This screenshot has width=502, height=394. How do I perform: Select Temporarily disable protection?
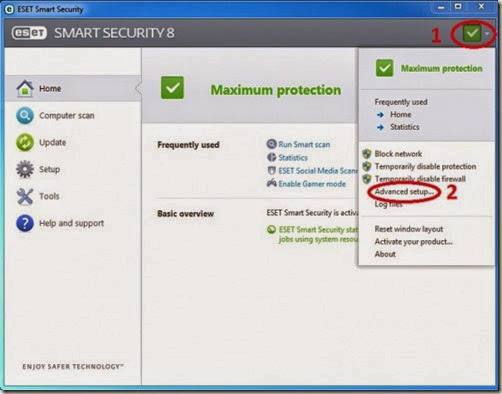tap(425, 166)
